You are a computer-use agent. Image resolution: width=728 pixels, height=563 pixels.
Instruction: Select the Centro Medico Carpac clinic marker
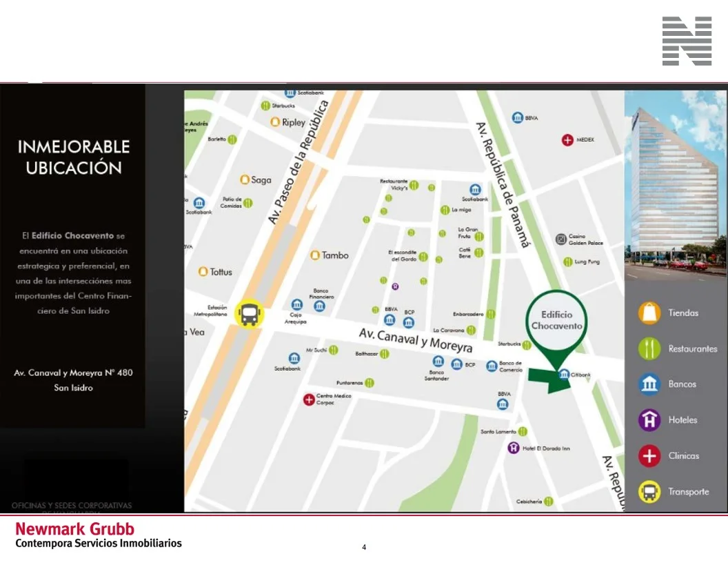[x=309, y=399]
